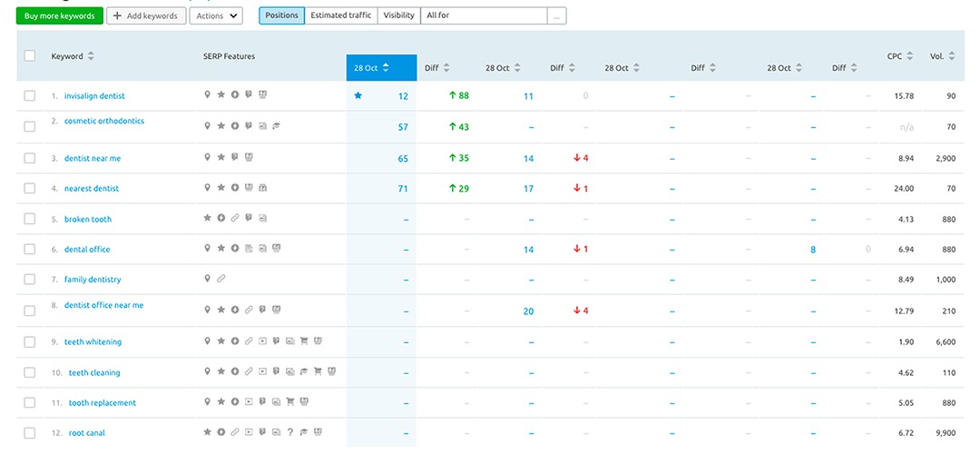Image resolution: width=980 pixels, height=454 pixels.
Task: Click the shopping cart icon for teeth whitening
Action: click(304, 341)
